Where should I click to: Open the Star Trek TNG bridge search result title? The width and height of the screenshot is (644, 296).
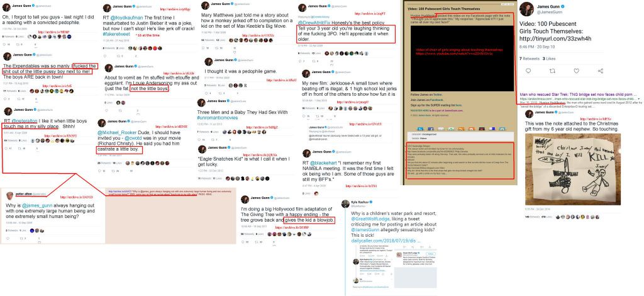579,94
